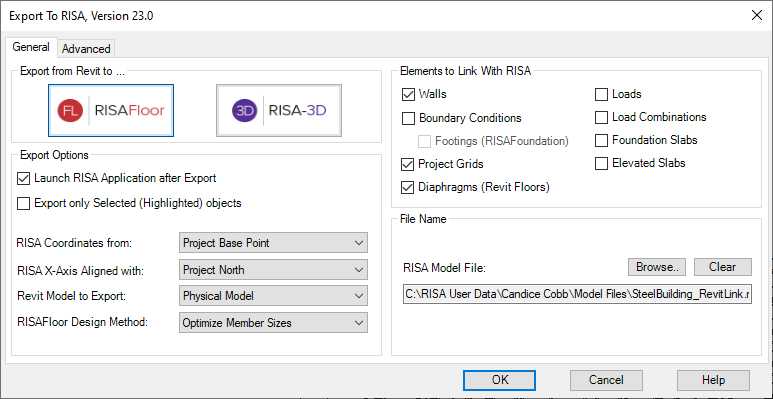Image resolution: width=773 pixels, height=399 pixels.
Task: Tick the Loads checkbox
Action: [x=601, y=94]
